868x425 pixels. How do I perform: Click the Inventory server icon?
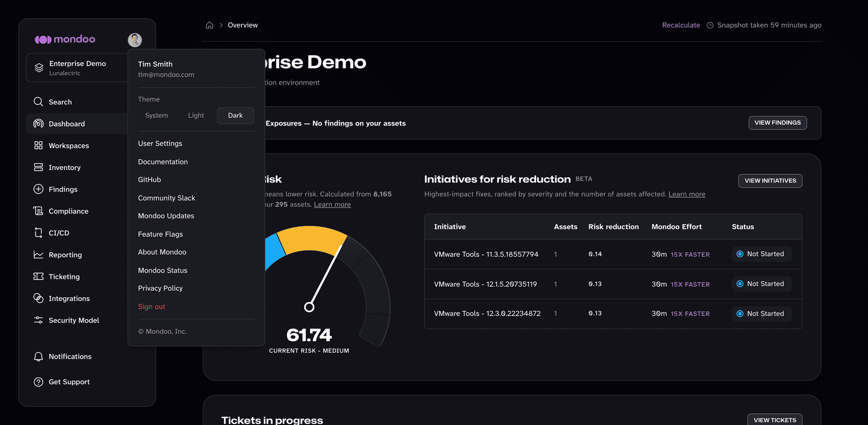tap(38, 167)
